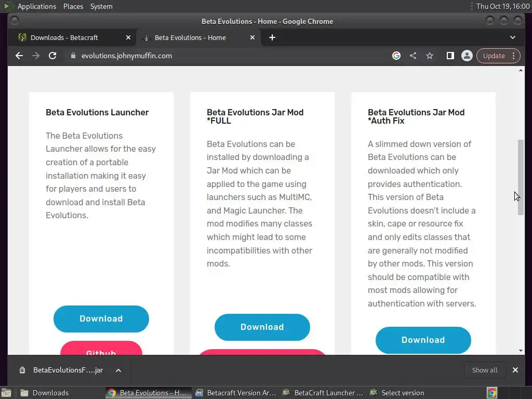This screenshot has height=399, width=532.
Task: Click Beta Evolutions Jar Mod *FULL heading
Action: coord(255,116)
